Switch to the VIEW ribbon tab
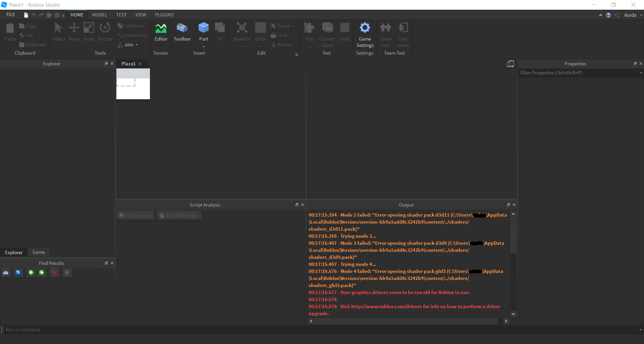 141,15
